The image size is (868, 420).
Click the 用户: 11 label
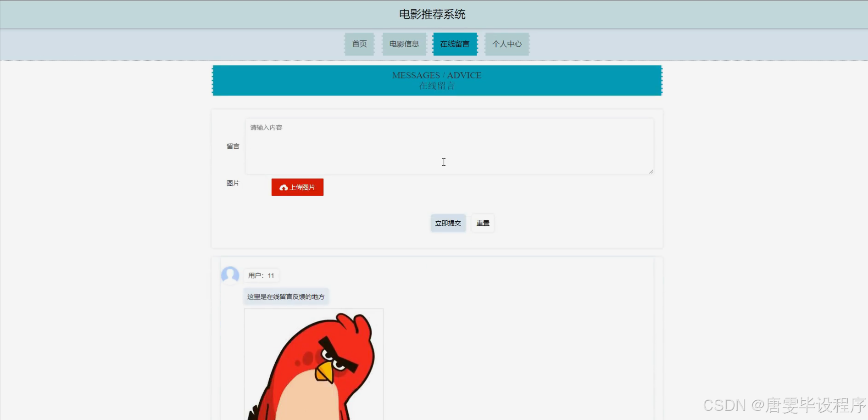click(261, 275)
